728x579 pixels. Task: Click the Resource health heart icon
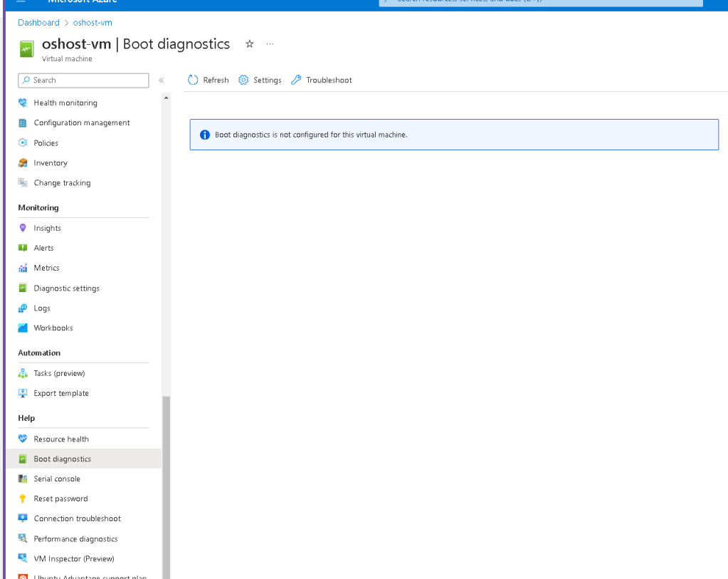[23, 439]
